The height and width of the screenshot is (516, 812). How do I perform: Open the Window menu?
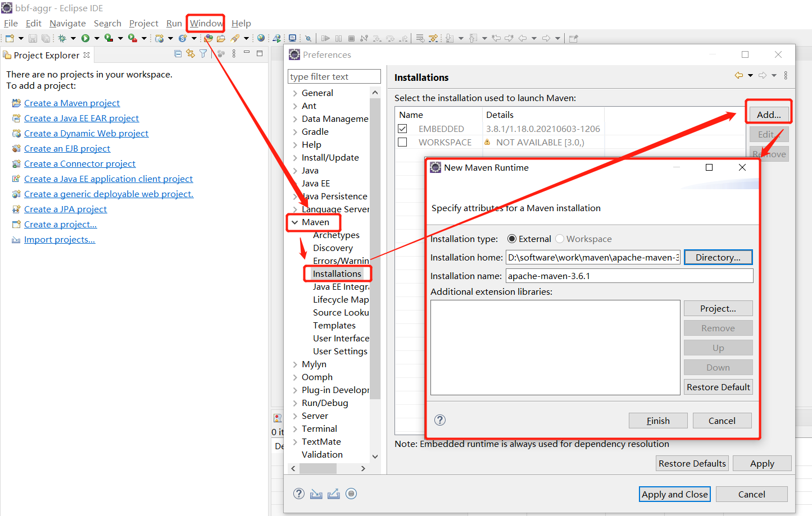(x=206, y=23)
